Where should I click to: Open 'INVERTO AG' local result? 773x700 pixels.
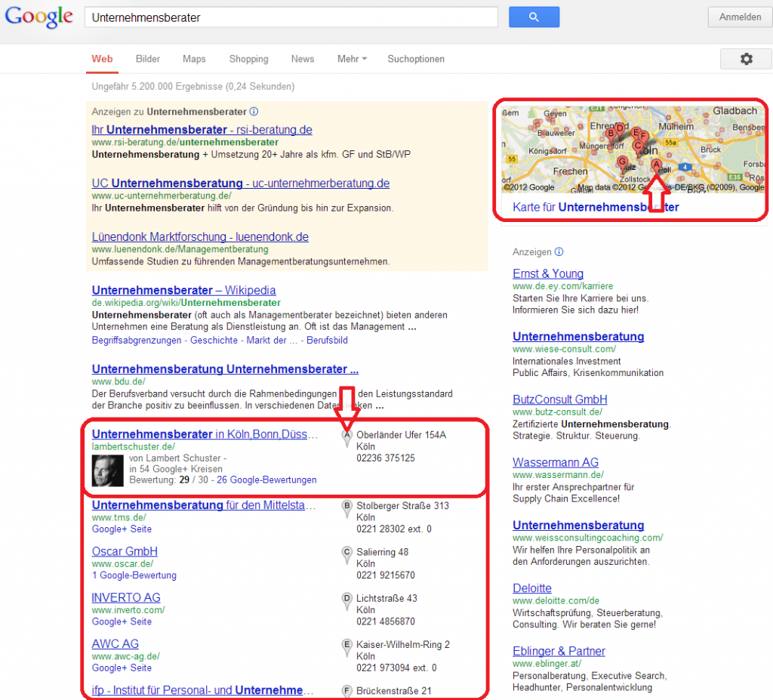(126, 598)
